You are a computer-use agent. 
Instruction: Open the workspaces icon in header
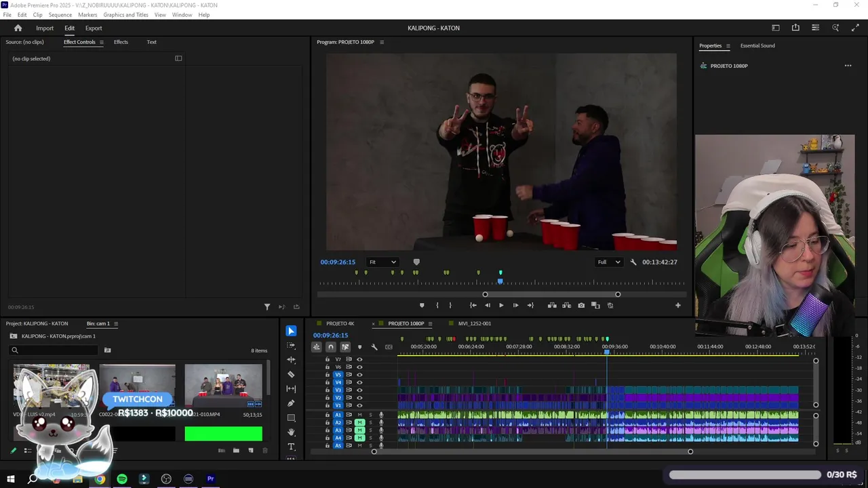pos(776,28)
